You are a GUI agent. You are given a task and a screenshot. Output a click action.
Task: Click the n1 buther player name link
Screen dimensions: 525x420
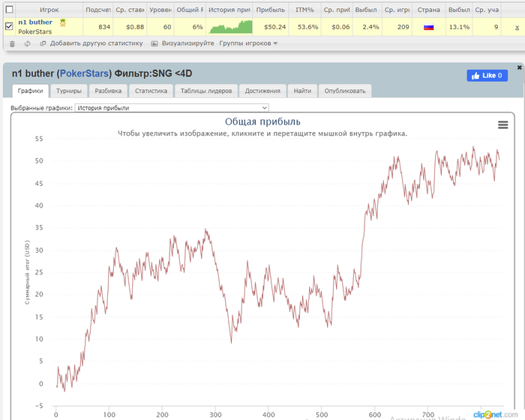click(x=35, y=22)
